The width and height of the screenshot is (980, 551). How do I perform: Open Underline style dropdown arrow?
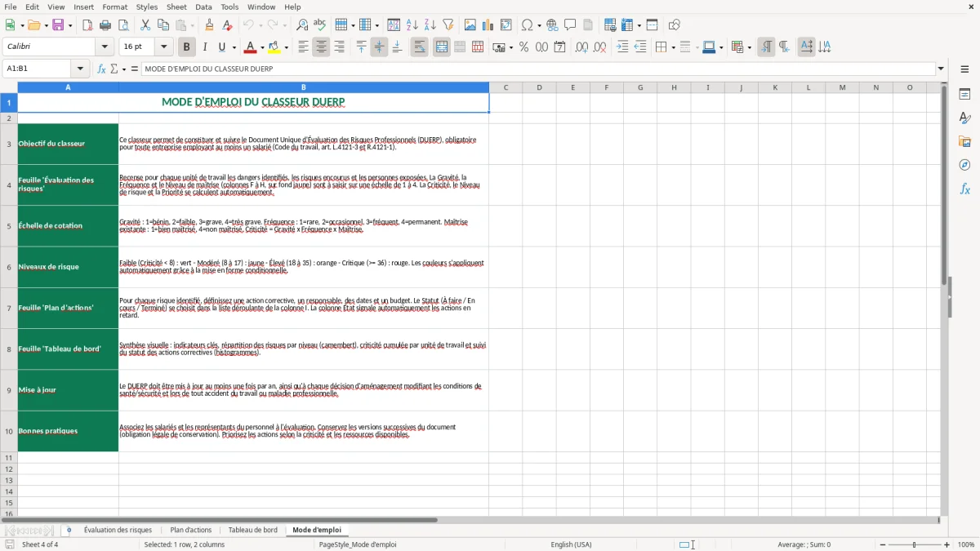234,47
